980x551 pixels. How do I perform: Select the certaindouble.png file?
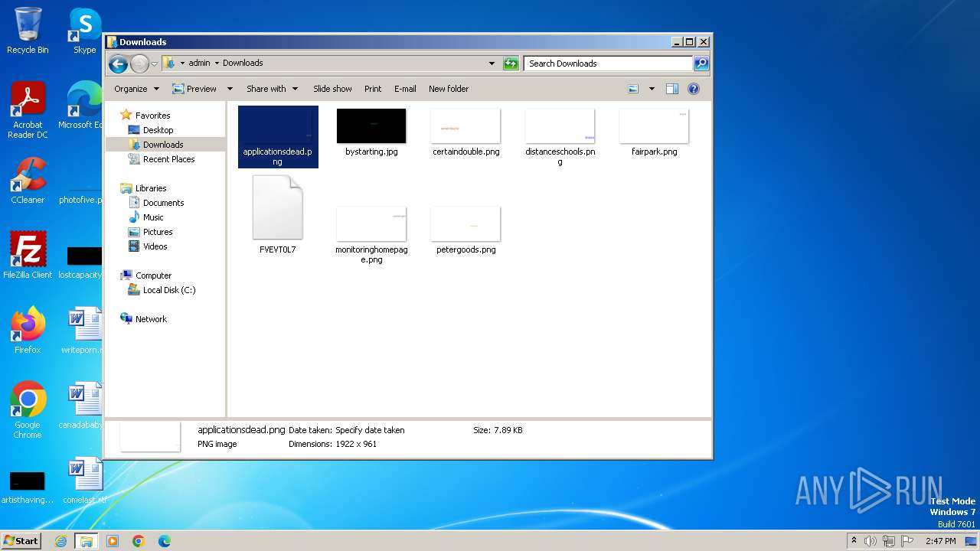click(x=465, y=132)
